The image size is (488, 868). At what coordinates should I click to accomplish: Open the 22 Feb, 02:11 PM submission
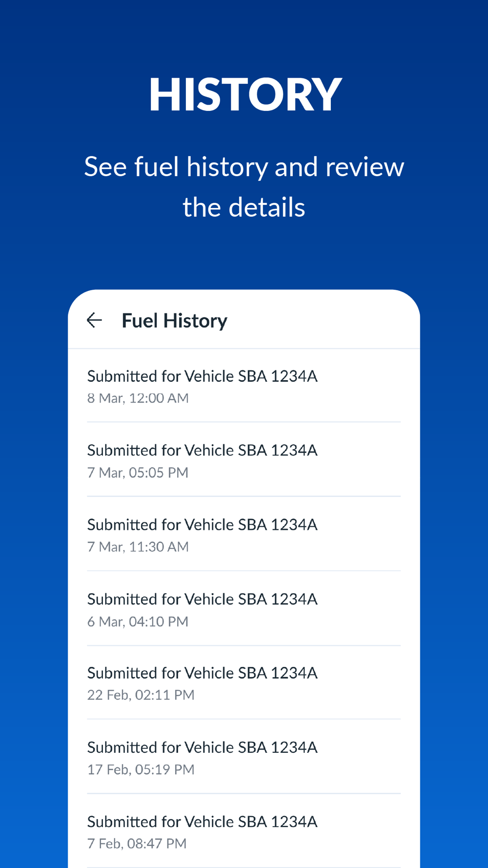coord(244,683)
